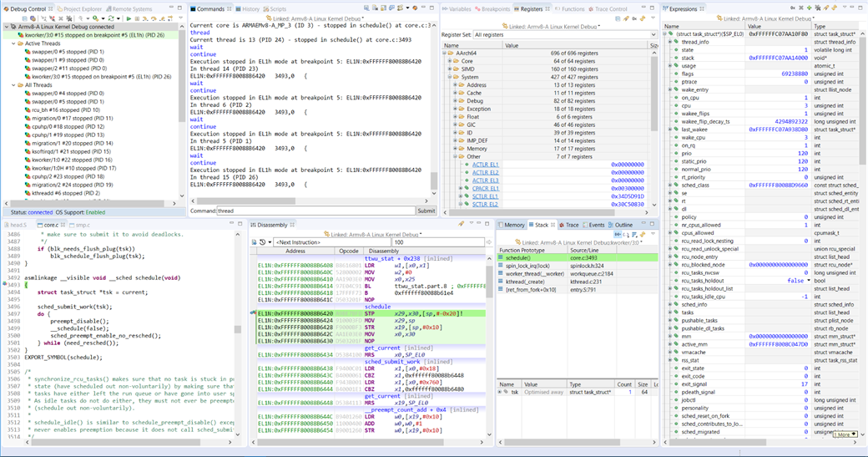The image size is (868, 457).
Task: Click the history clock icon in Disassembly toolbar
Action: 264,242
